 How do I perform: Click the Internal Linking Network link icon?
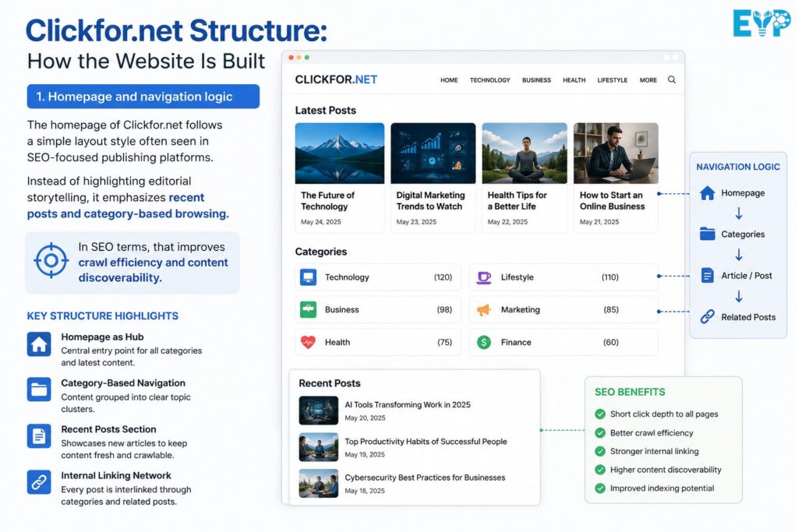coord(39,481)
